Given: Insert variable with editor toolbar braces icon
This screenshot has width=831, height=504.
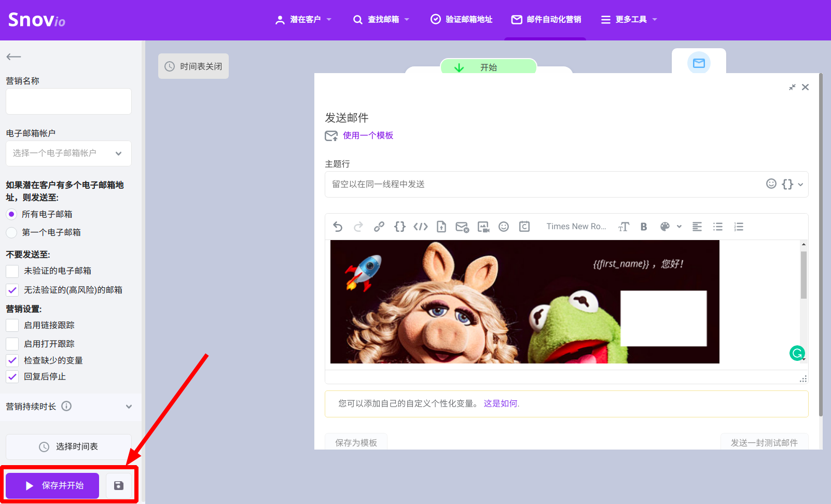Looking at the screenshot, I should pyautogui.click(x=400, y=227).
